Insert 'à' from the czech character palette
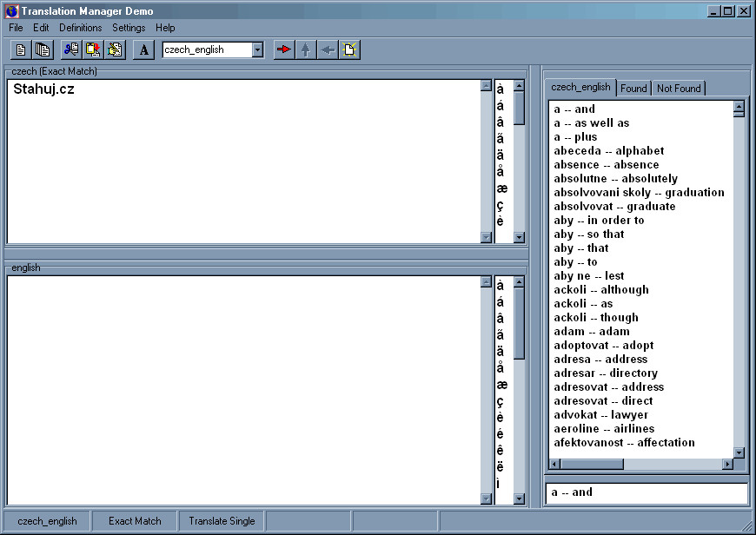The image size is (756, 535). point(501,89)
